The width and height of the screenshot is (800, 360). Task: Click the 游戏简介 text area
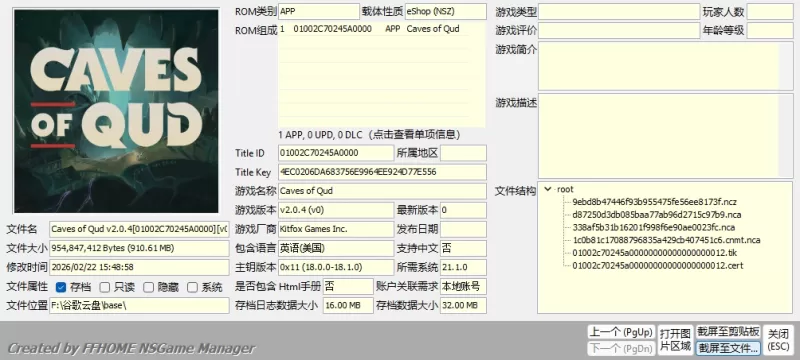[665, 66]
